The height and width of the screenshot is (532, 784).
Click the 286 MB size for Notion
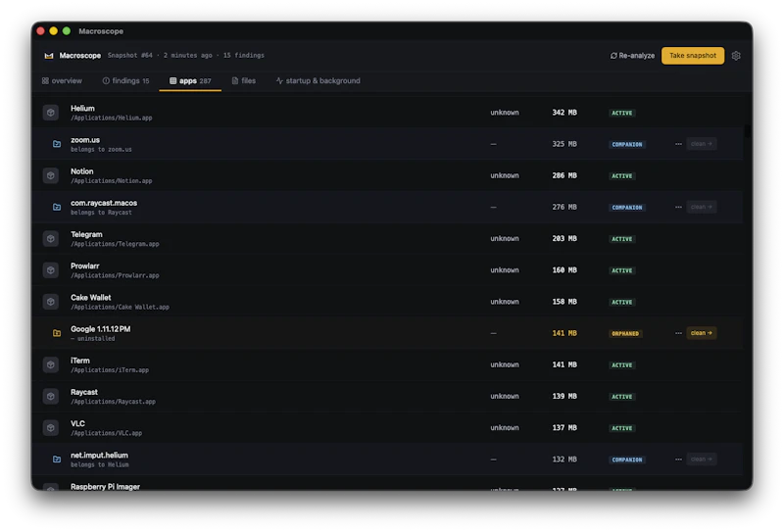(x=564, y=175)
